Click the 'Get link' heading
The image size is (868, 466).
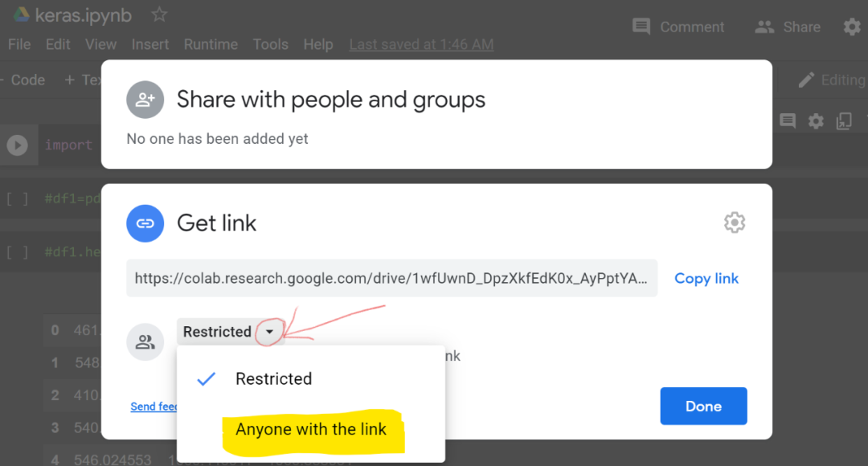click(216, 223)
